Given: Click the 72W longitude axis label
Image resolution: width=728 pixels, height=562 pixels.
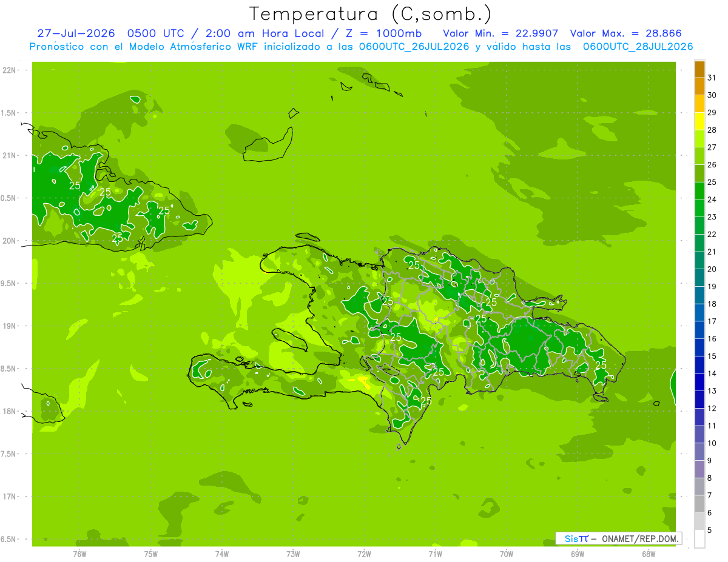Looking at the screenshot, I should click(364, 554).
